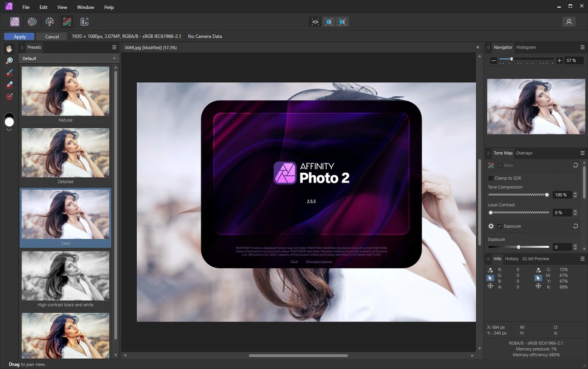The width and height of the screenshot is (588, 369).
Task: Switch to the Liquify Persona icon
Action: [32, 22]
